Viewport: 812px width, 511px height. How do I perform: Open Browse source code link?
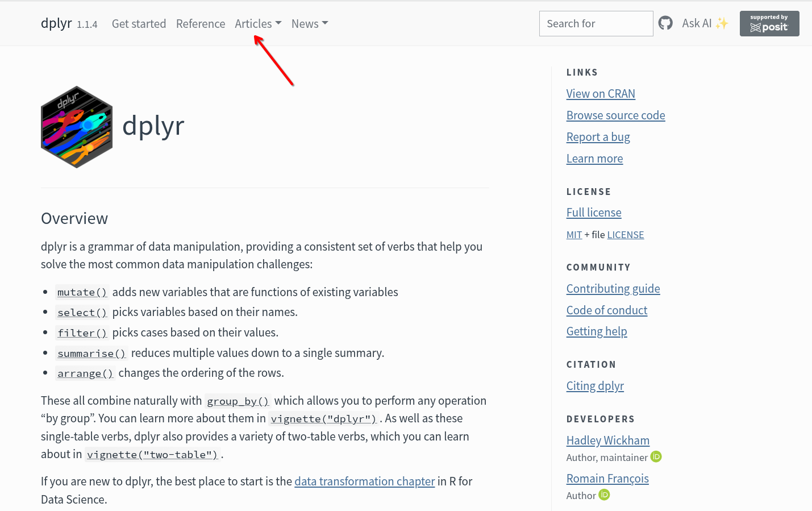(x=615, y=115)
